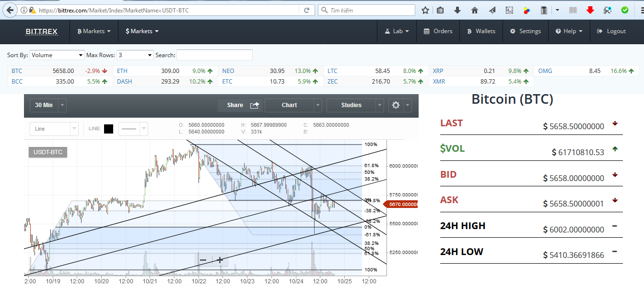
Task: Click the LAST price value $5658.50000000
Action: [574, 126]
